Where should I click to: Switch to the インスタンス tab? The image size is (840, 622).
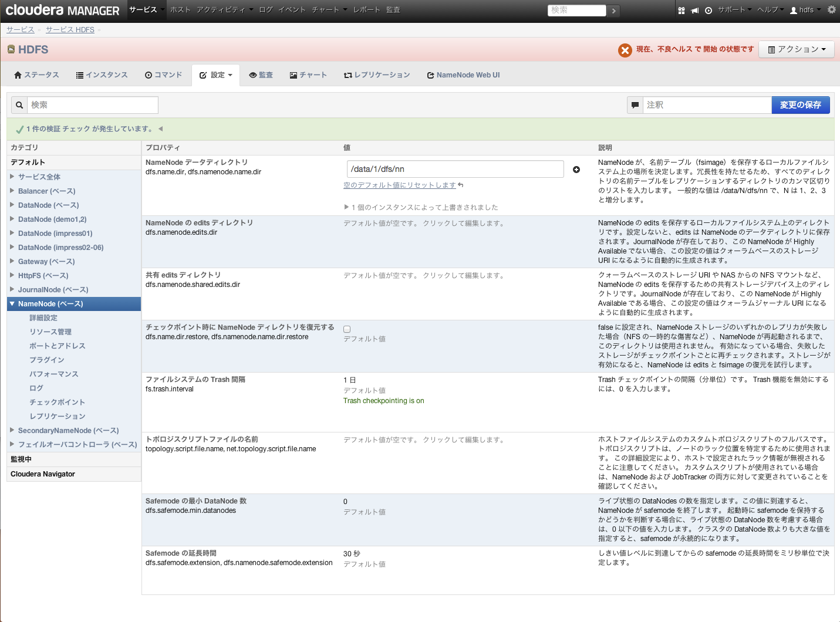102,75
